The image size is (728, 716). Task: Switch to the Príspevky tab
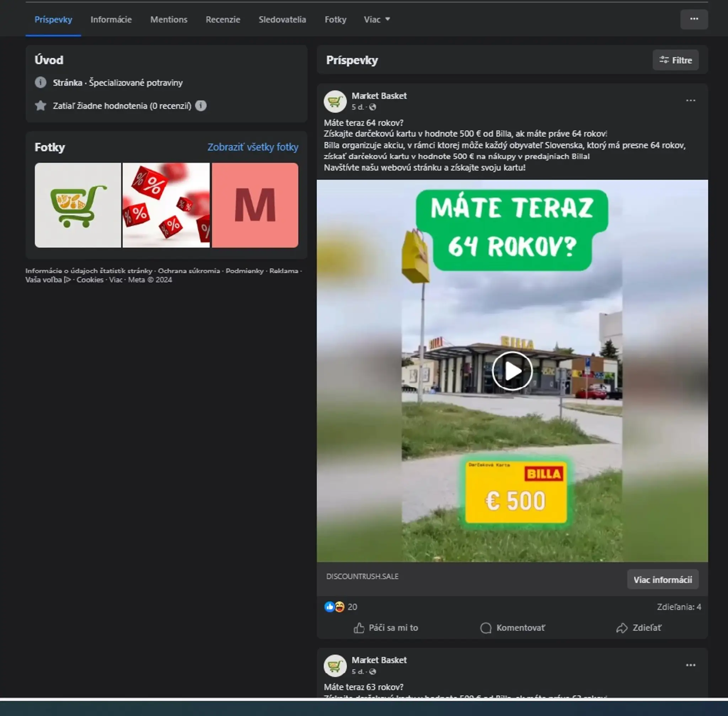(53, 20)
